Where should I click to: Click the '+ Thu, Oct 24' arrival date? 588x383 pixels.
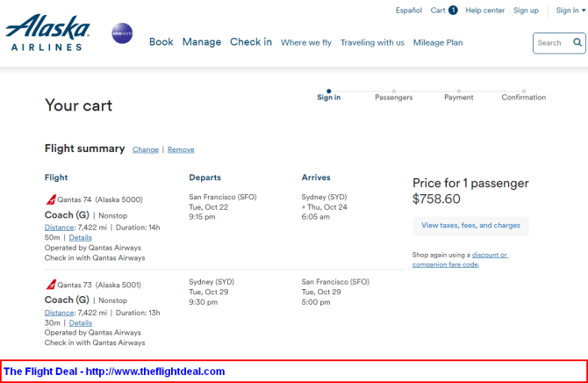[325, 207]
